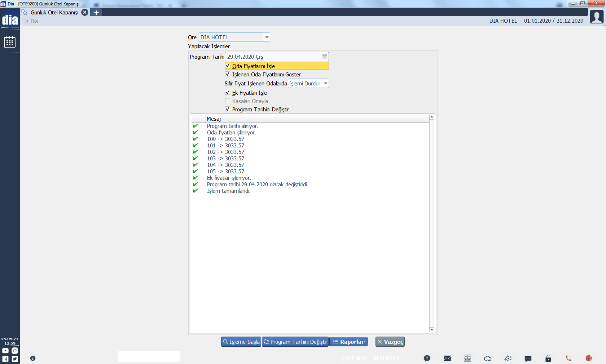The width and height of the screenshot is (606, 364).
Task: Open the calculator icon
Action: pos(467,358)
